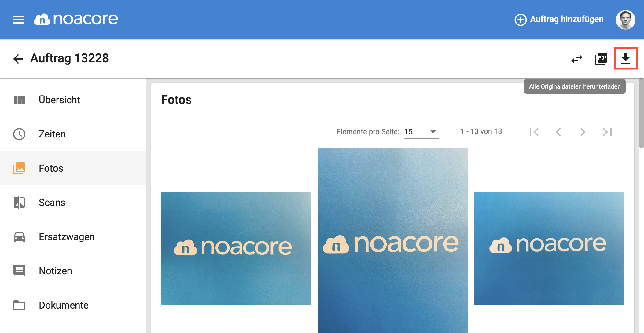Jump to first page of photos
644x333 pixels.
click(534, 132)
